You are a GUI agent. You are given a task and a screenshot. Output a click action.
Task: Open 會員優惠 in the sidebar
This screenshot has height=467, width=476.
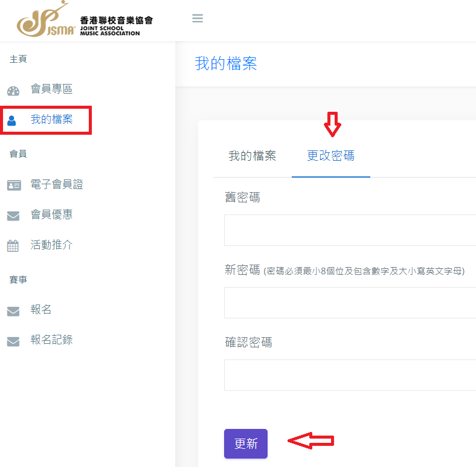tap(51, 214)
